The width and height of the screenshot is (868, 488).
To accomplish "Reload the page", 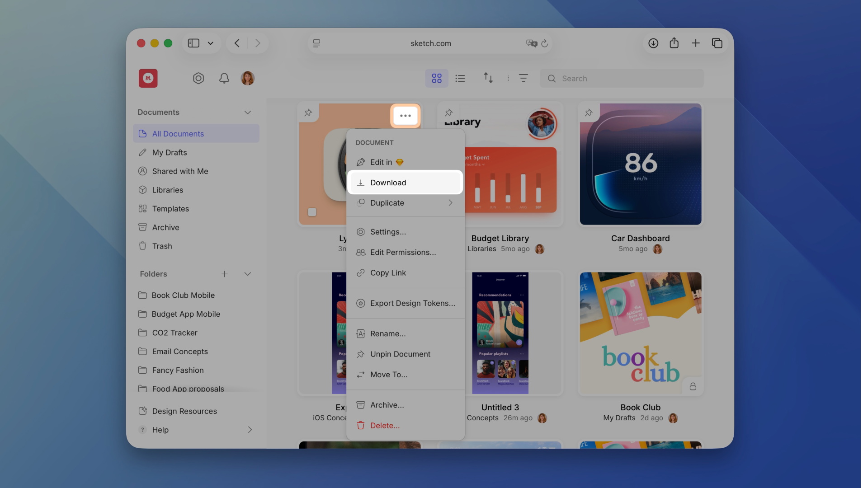I will tap(545, 43).
